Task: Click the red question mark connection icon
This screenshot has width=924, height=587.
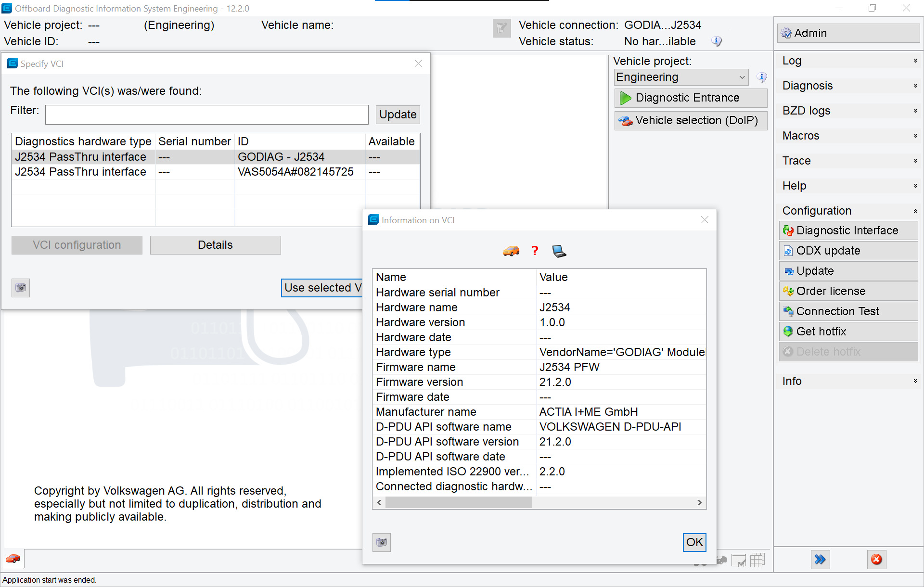Action: pos(535,251)
